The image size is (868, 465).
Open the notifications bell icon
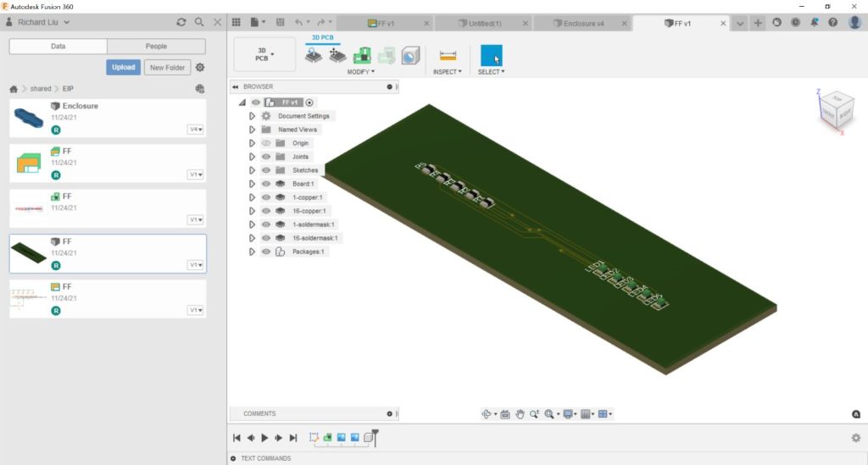click(x=815, y=23)
